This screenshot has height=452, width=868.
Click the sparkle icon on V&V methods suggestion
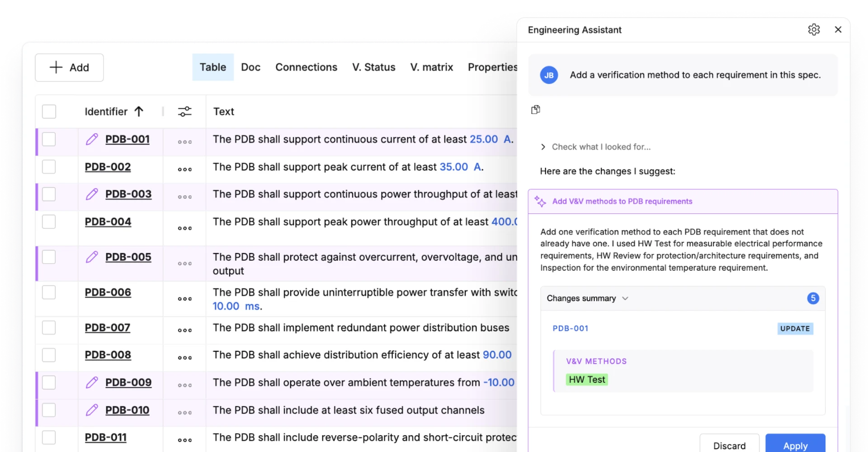coord(540,201)
